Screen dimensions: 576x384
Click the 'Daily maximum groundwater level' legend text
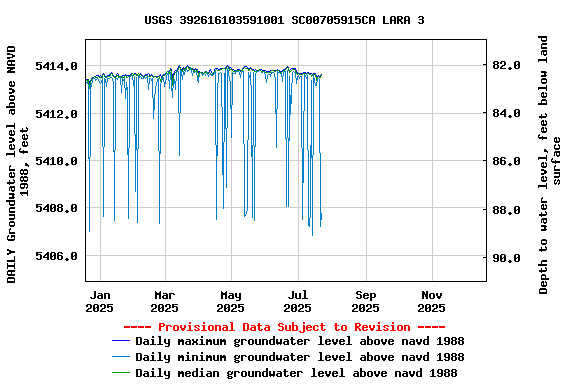(x=300, y=341)
